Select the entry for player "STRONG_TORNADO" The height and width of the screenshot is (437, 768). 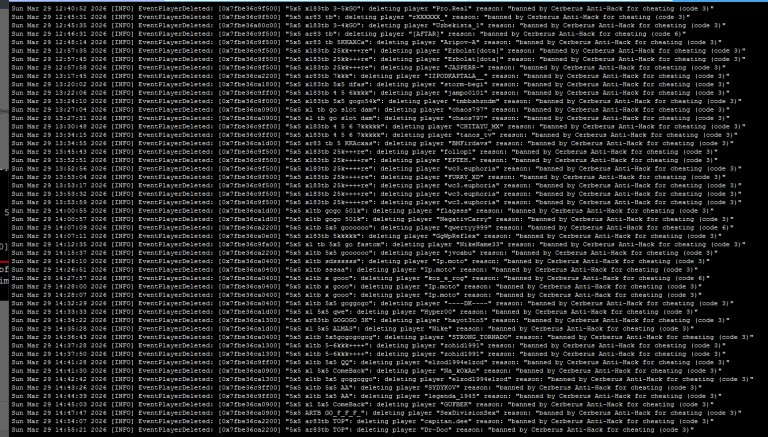pos(382,337)
